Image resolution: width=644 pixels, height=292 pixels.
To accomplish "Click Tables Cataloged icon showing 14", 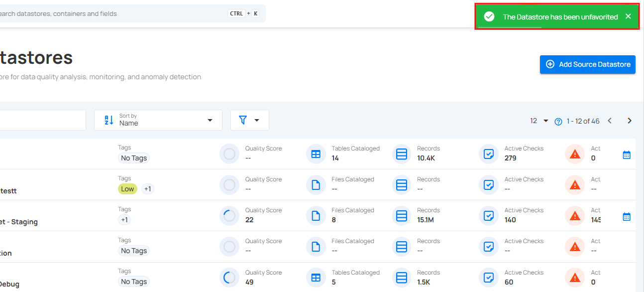I will (x=316, y=154).
